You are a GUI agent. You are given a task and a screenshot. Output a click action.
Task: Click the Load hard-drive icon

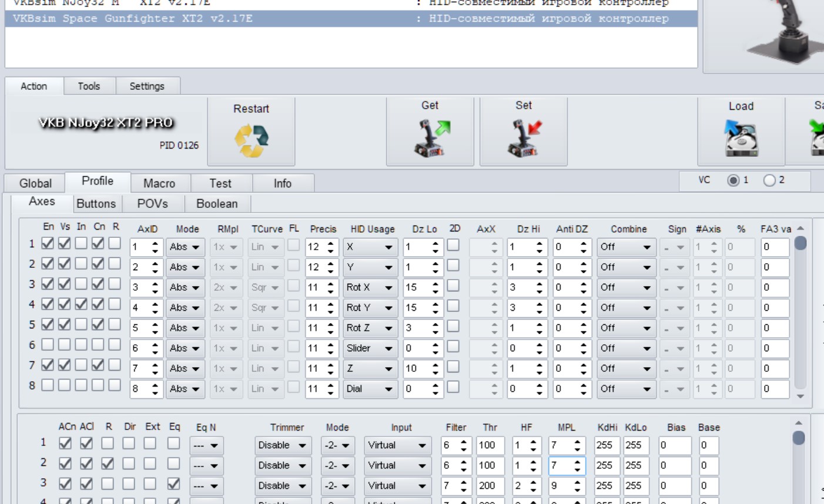click(741, 138)
